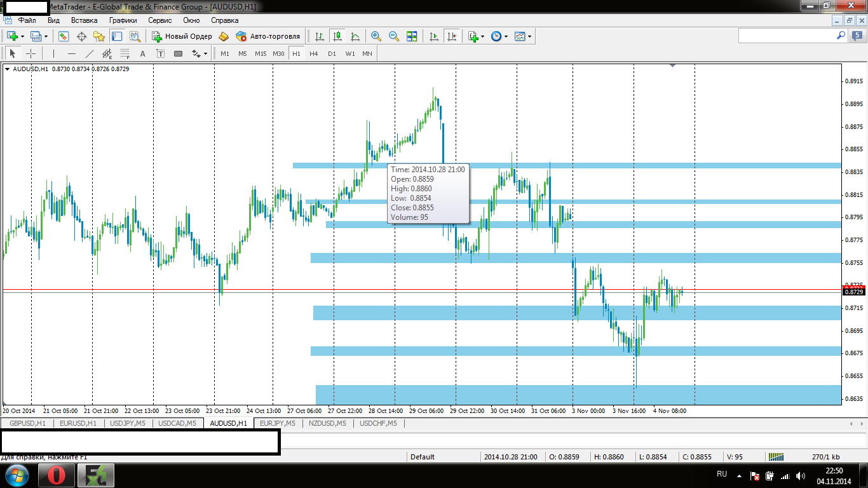The height and width of the screenshot is (488, 868).
Task: Switch to H4 timeframe
Action: tap(314, 53)
